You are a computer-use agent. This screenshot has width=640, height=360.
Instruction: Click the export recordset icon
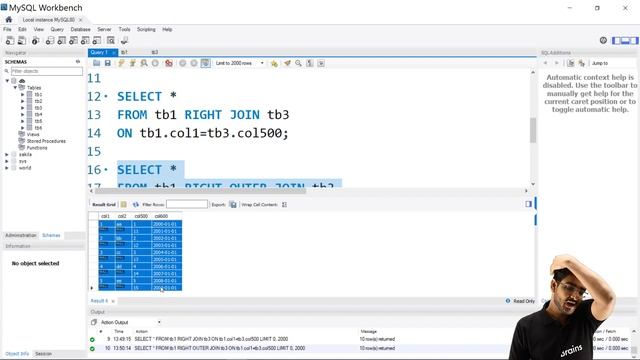[233, 204]
